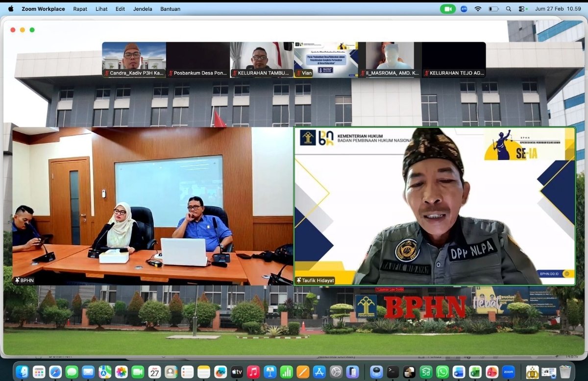Screen dimensions: 588x381
Task: Open Wi-Fi status menu
Action: (478, 9)
